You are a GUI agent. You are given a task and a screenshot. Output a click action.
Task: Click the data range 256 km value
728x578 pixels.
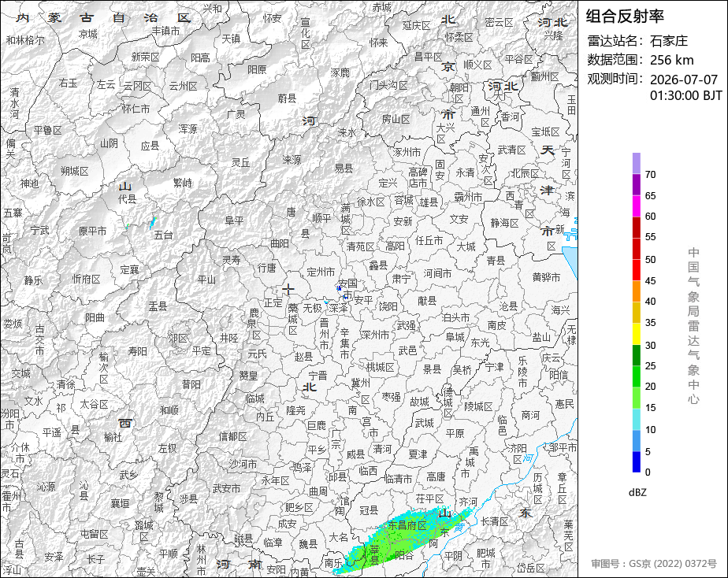(672, 61)
